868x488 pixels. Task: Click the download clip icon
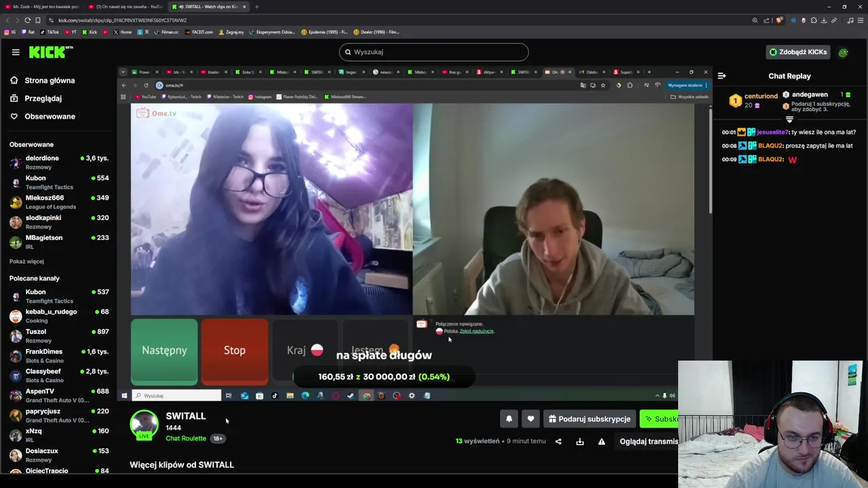tap(580, 441)
